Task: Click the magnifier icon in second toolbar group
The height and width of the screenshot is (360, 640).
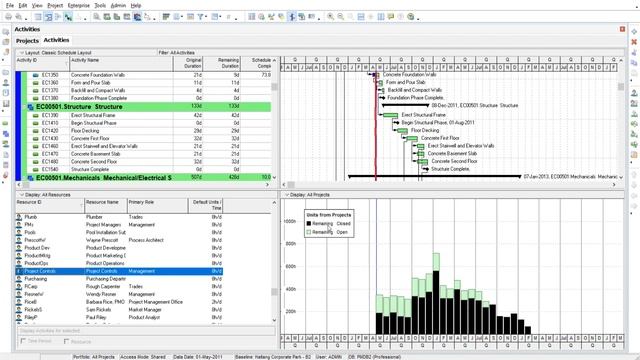Action: [97, 17]
